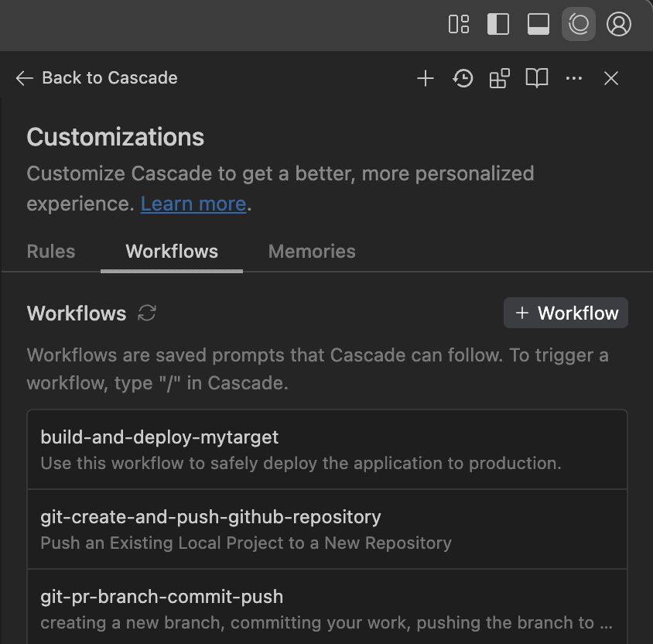Screen dimensions: 653x644
Task: Toggle the primary side bar icon
Action: (x=498, y=24)
